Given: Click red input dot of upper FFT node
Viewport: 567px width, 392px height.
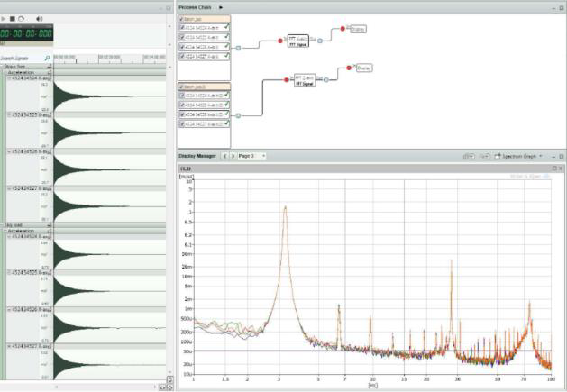Looking at the screenshot, I should pos(280,41).
